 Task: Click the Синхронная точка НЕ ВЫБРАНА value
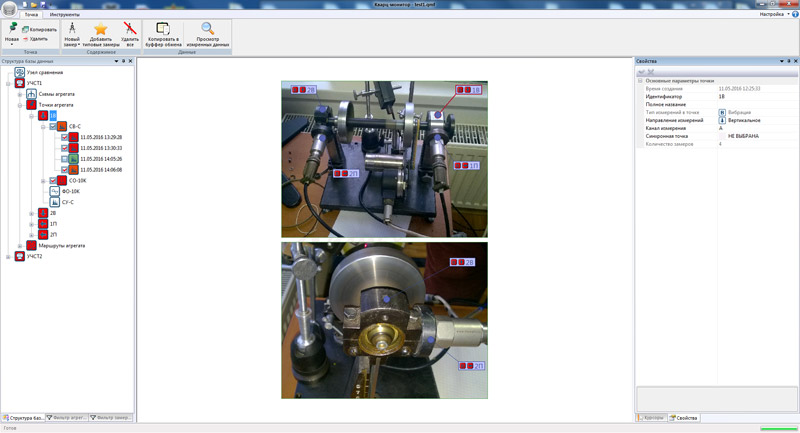[x=757, y=136]
